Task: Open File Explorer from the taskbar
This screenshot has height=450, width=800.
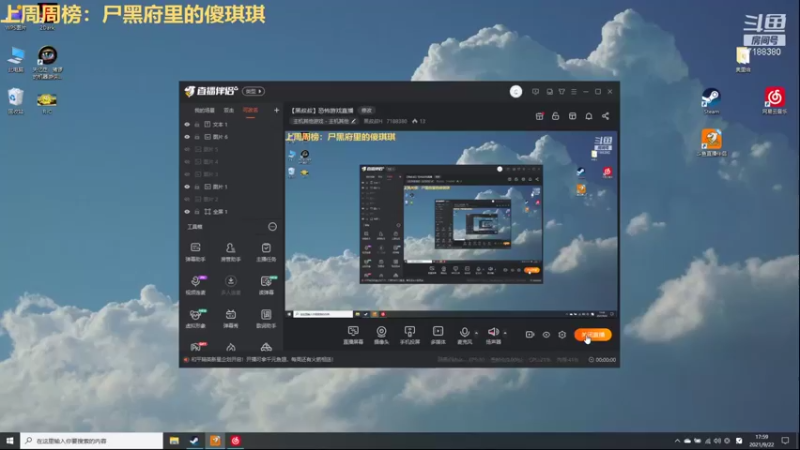Action: [174, 441]
